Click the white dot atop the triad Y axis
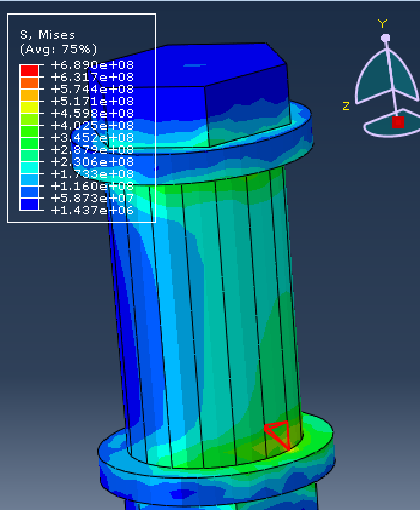 click(x=386, y=38)
